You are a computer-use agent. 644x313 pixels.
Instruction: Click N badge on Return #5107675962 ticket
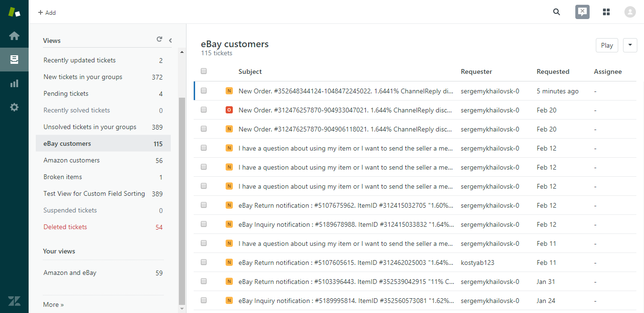click(x=229, y=205)
